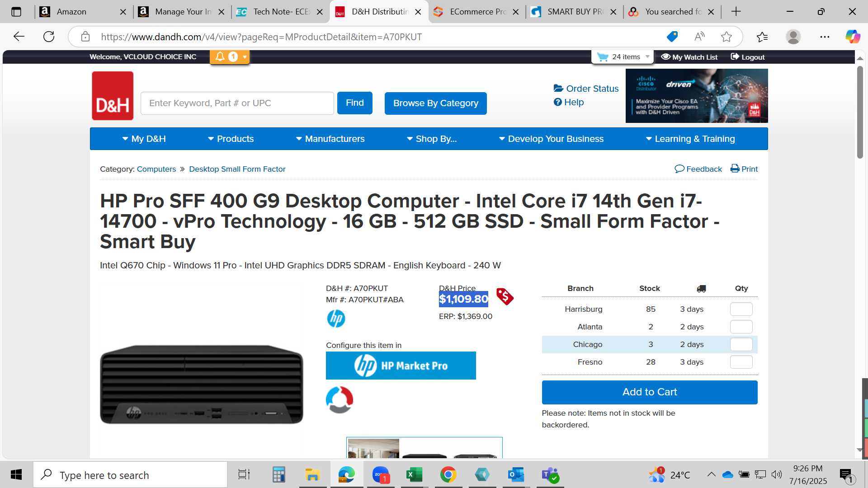Viewport: 868px width, 488px height.
Task: Open the Favorites list icon
Action: point(762,37)
